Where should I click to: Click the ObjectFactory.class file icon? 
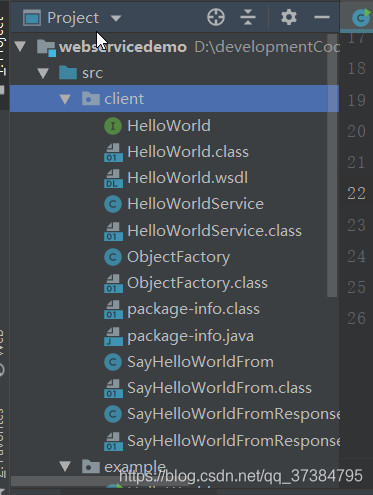click(x=113, y=283)
